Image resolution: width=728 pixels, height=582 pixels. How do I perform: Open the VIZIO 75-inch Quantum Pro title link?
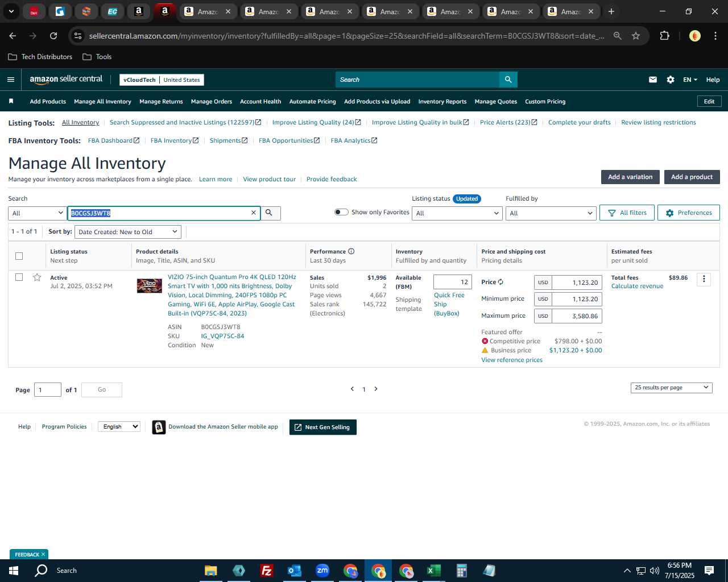point(231,295)
